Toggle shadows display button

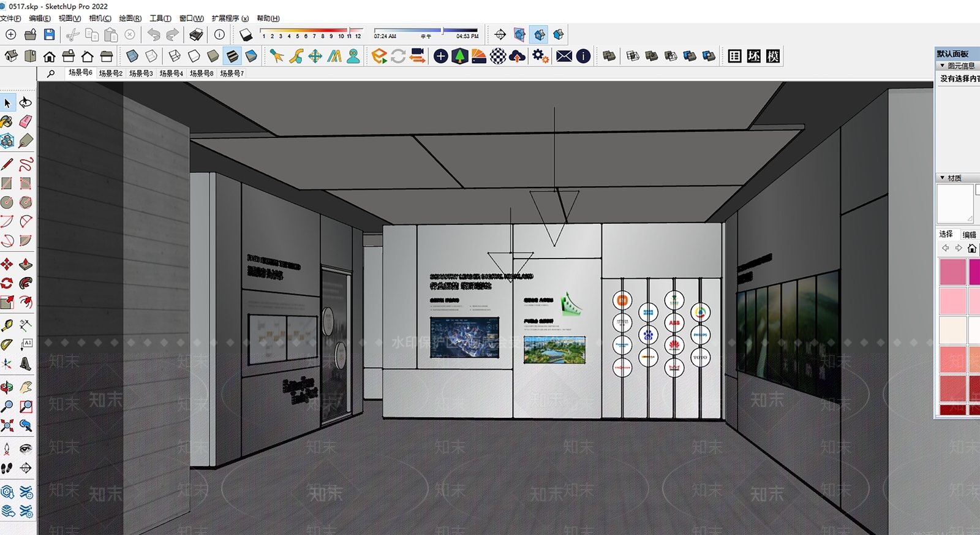[x=246, y=34]
